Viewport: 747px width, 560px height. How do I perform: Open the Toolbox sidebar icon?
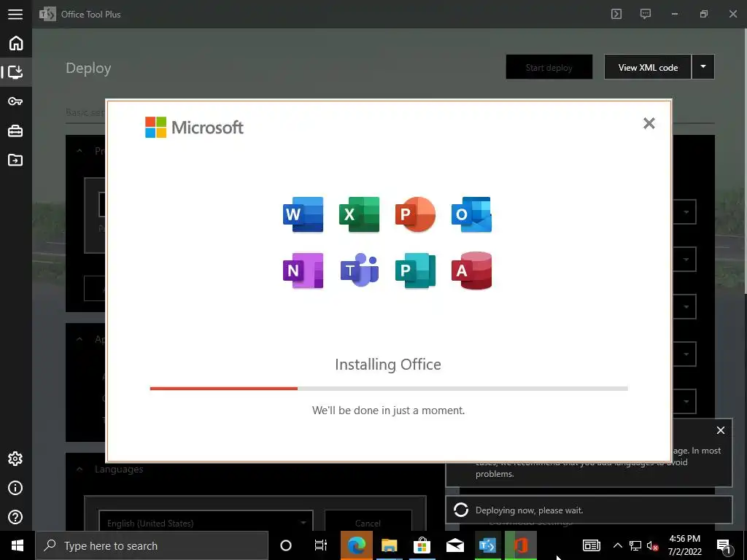15,131
